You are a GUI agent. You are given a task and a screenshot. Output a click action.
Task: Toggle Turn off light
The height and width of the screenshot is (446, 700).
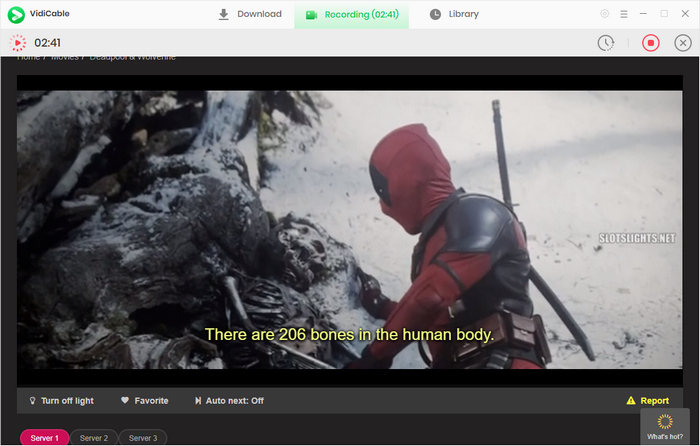pos(62,400)
